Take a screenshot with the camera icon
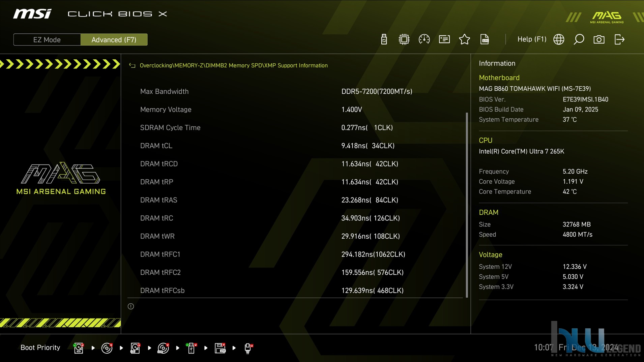Screen dimensions: 644x362 pos(599,39)
